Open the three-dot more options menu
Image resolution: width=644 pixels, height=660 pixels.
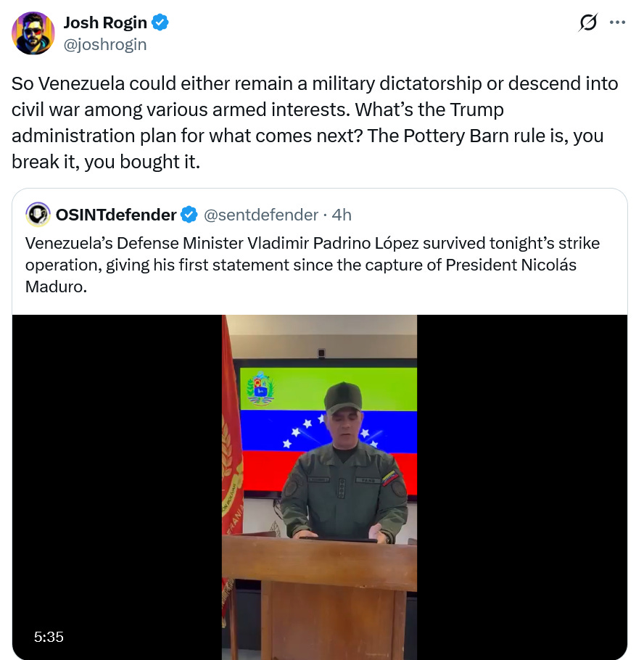[x=617, y=22]
